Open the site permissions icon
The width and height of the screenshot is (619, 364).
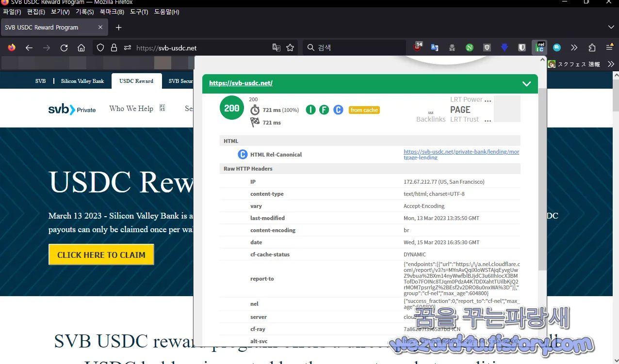point(128,47)
